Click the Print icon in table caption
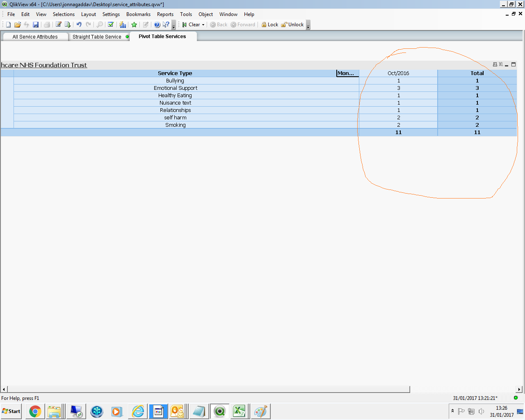The height and width of the screenshot is (420, 525). coord(495,64)
